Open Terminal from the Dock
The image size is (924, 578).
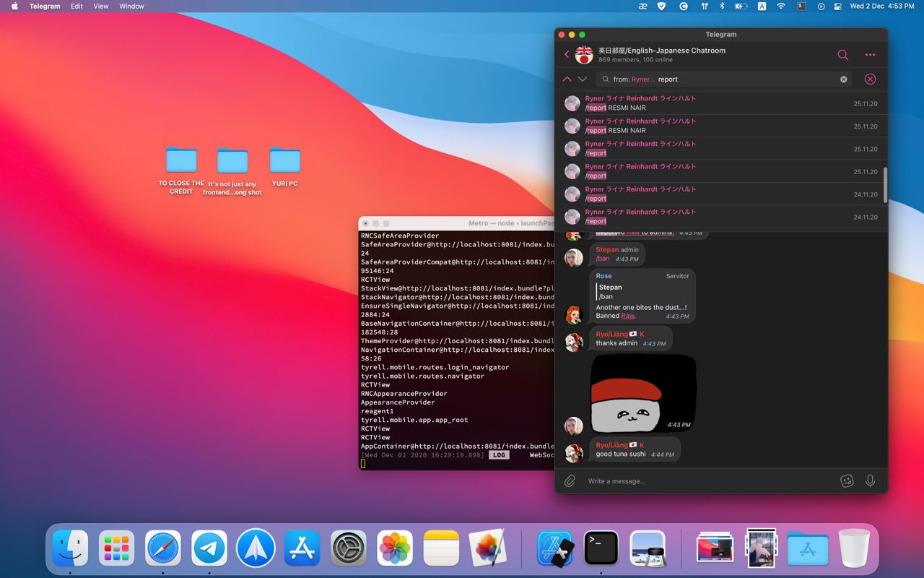pyautogui.click(x=601, y=548)
